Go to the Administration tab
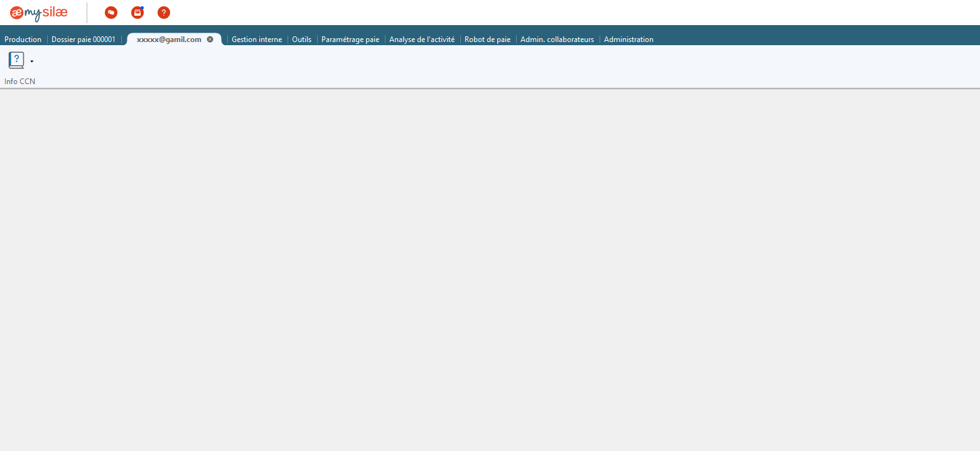Screen dimensions: 980x451 [x=628, y=39]
